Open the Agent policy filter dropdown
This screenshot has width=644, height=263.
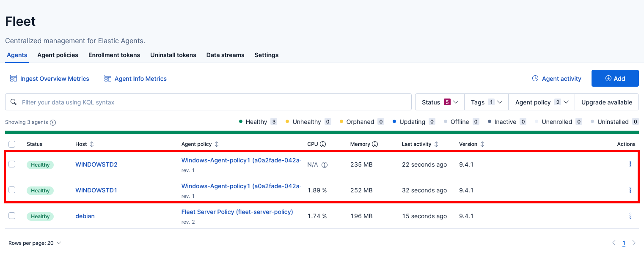coord(542,102)
